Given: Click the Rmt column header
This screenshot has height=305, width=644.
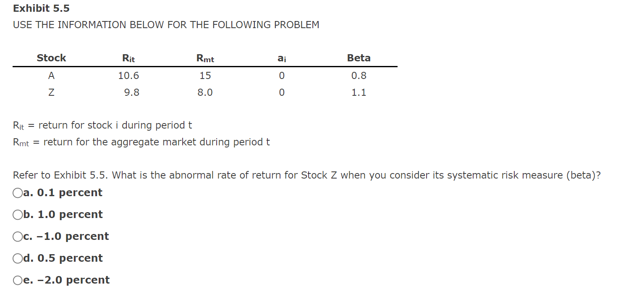Looking at the screenshot, I should [x=204, y=58].
